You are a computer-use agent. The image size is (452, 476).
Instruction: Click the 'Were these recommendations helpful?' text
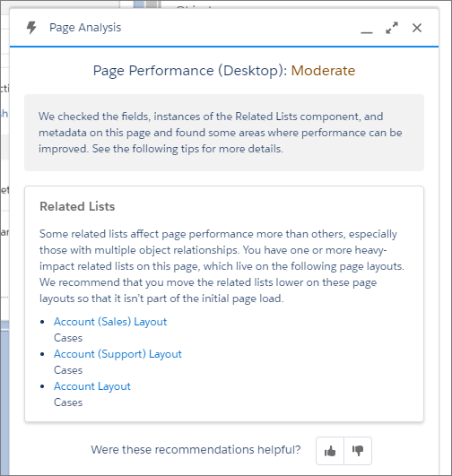click(x=196, y=450)
